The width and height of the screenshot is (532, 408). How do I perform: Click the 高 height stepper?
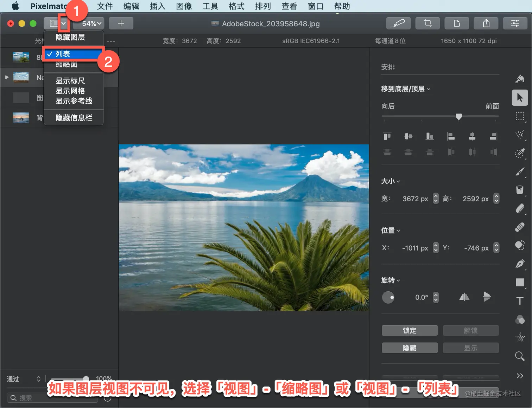click(x=496, y=199)
